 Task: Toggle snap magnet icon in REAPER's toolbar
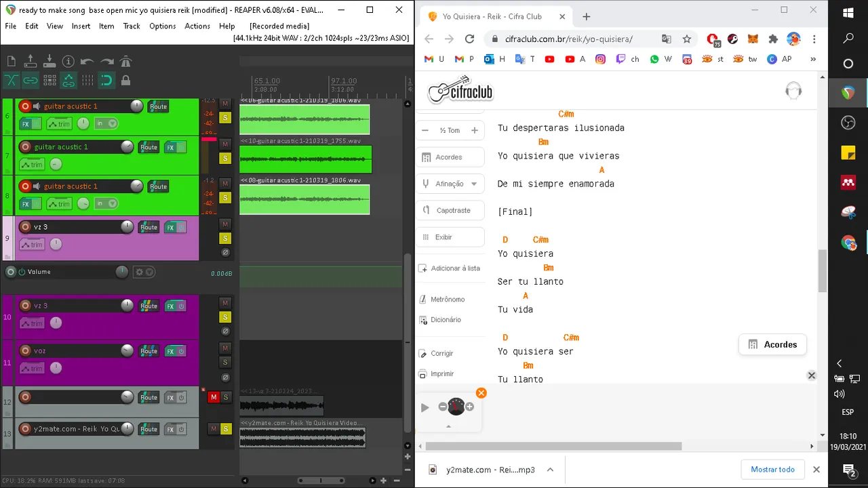pyautogui.click(x=106, y=81)
